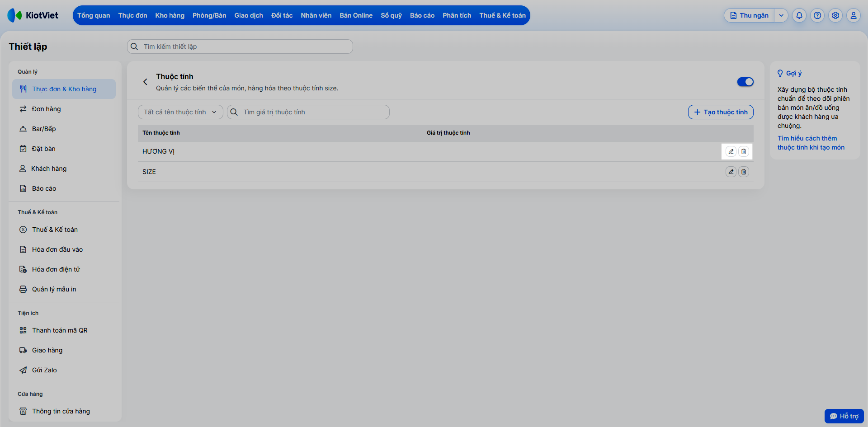The height and width of the screenshot is (427, 868).
Task: Open the Hỗ trợ support chat
Action: click(844, 416)
